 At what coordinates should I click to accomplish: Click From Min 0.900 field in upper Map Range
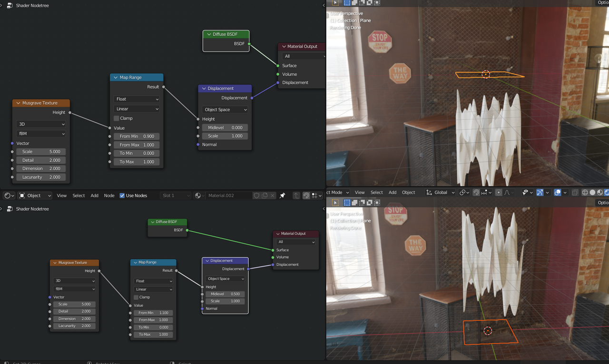[x=137, y=136]
